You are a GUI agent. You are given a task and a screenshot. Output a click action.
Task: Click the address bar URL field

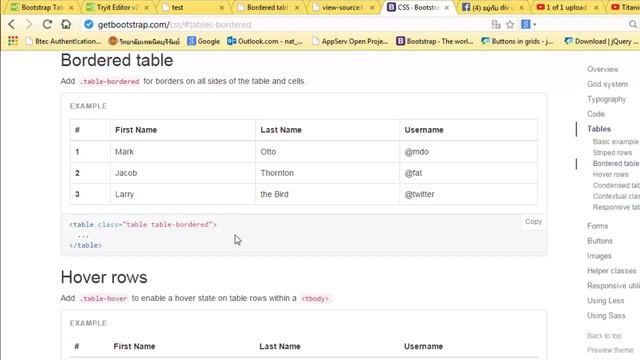(x=286, y=24)
